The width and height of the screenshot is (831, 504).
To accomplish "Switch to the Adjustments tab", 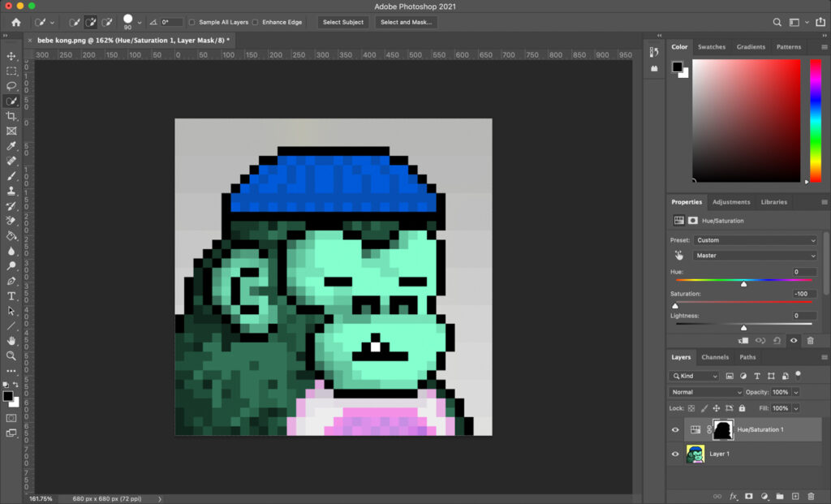I will (x=731, y=202).
